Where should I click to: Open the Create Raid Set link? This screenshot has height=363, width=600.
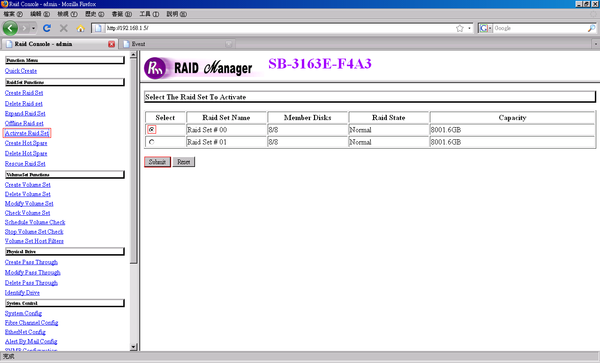24,93
